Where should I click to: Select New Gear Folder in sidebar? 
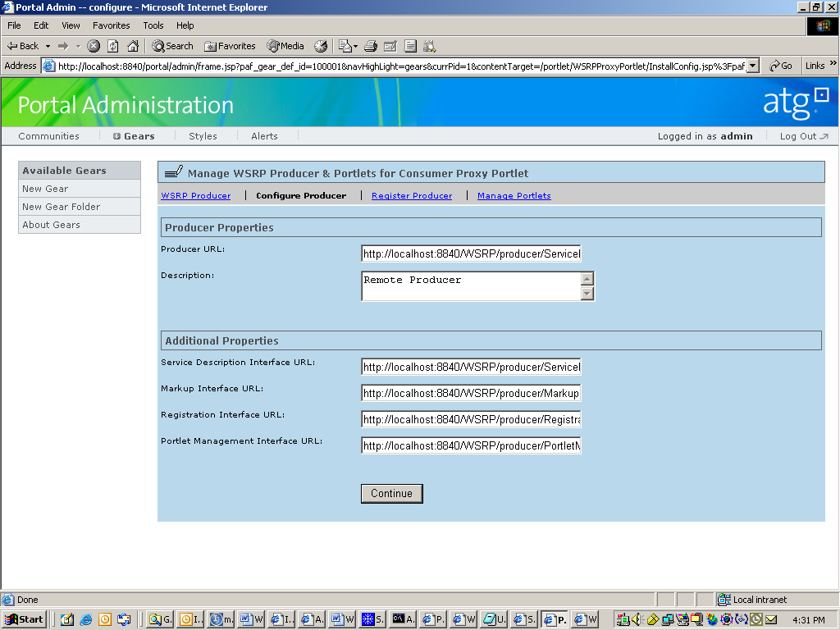click(80, 207)
